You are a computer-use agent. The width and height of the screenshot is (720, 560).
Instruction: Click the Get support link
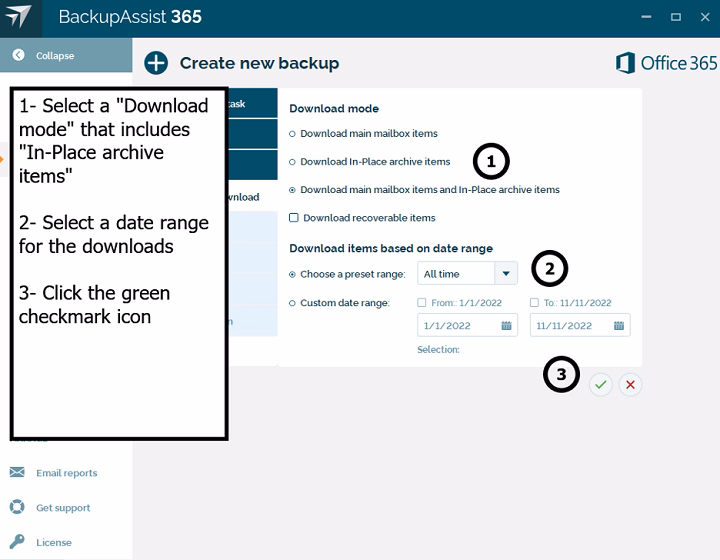(x=63, y=508)
